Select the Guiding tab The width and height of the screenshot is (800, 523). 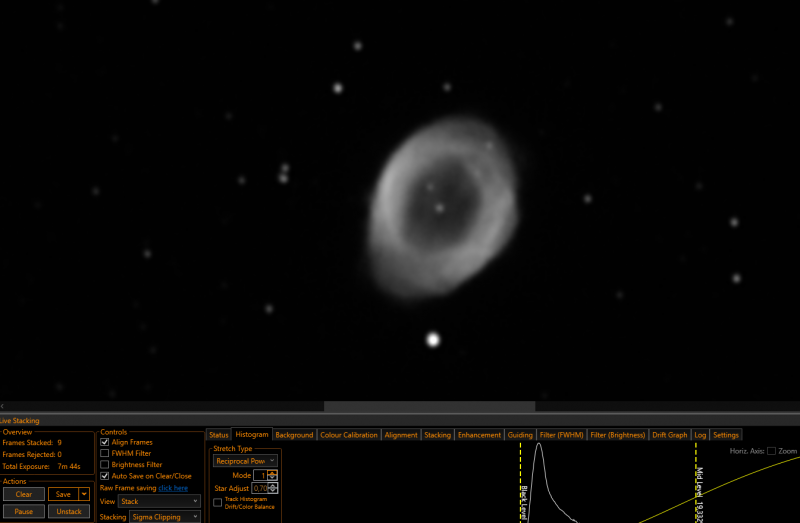[520, 435]
